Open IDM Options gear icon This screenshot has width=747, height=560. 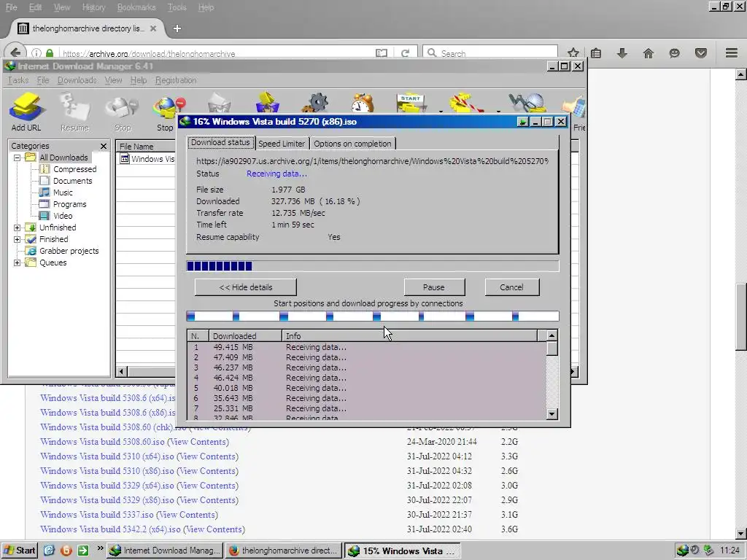(317, 102)
